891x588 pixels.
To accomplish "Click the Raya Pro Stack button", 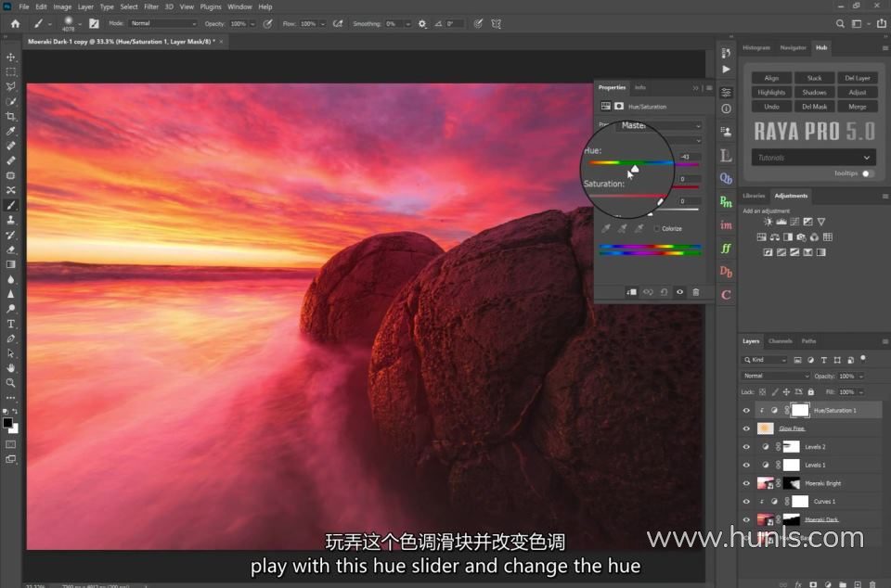I will pos(814,78).
